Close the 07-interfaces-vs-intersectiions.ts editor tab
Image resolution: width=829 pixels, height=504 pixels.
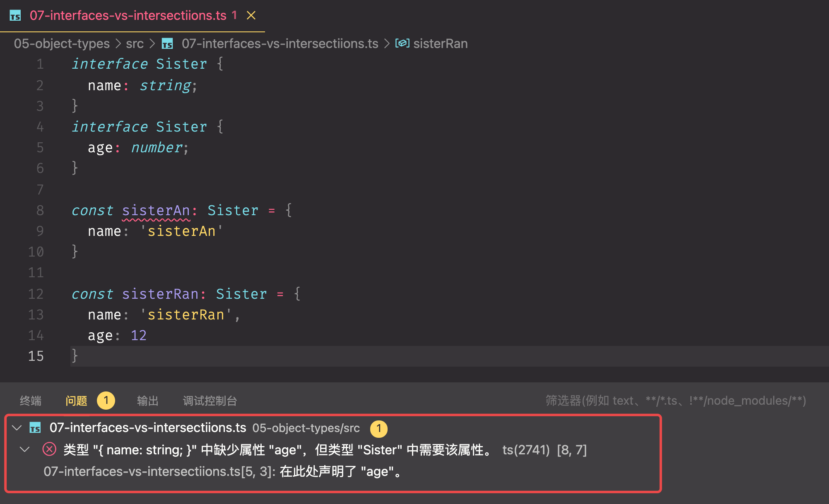251,15
